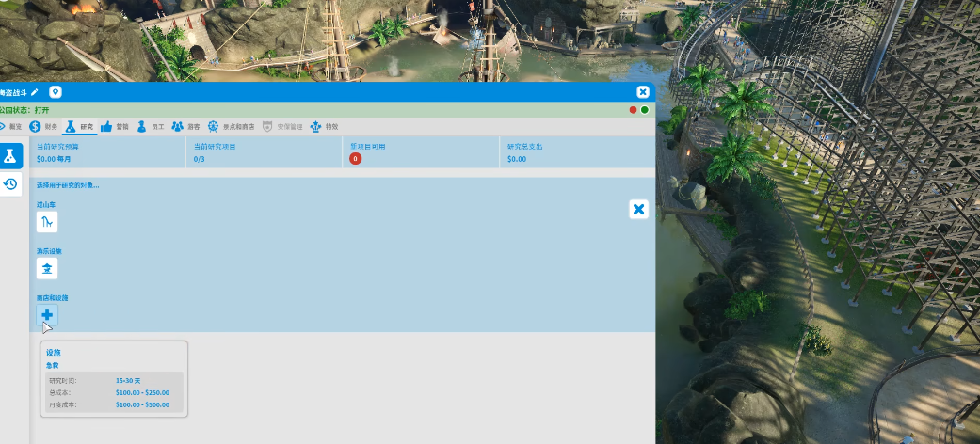Open the 概览 overview tab
Image resolution: width=980 pixels, height=444 pixels.
pyautogui.click(x=10, y=126)
